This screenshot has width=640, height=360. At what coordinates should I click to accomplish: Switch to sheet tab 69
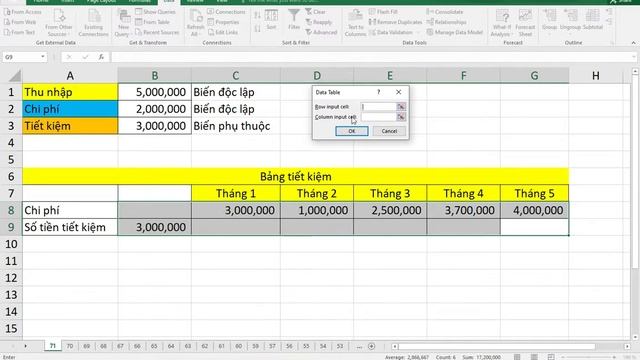coord(87,346)
